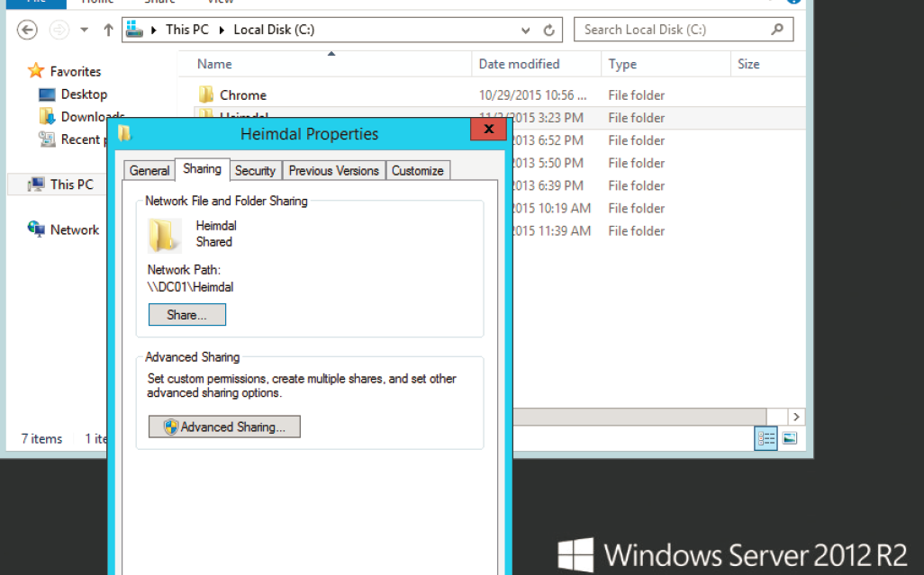Click the Recent places icon in Favorites
The width and height of the screenshot is (924, 575).
(x=47, y=139)
